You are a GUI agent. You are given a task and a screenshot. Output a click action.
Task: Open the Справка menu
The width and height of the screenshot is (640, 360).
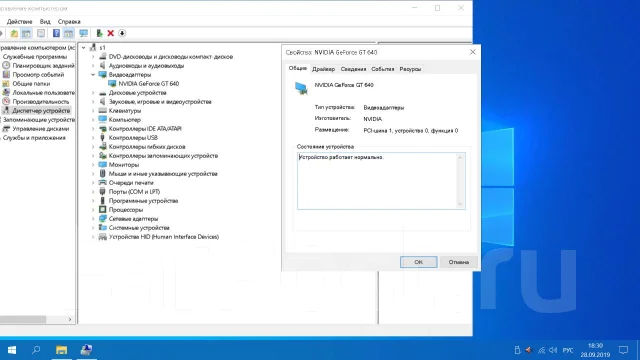(69, 22)
